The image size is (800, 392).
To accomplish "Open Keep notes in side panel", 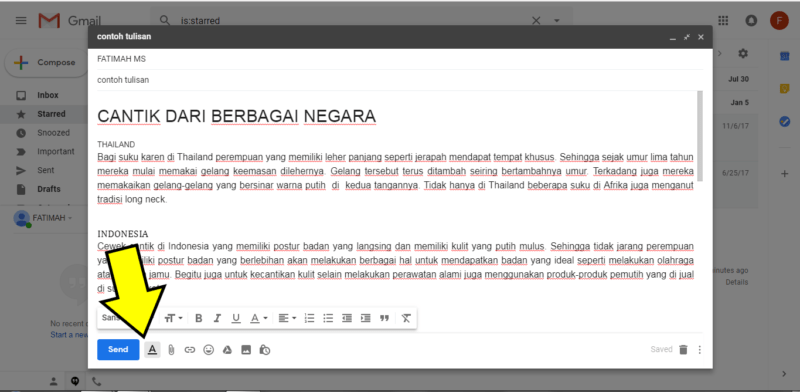I will tap(785, 89).
